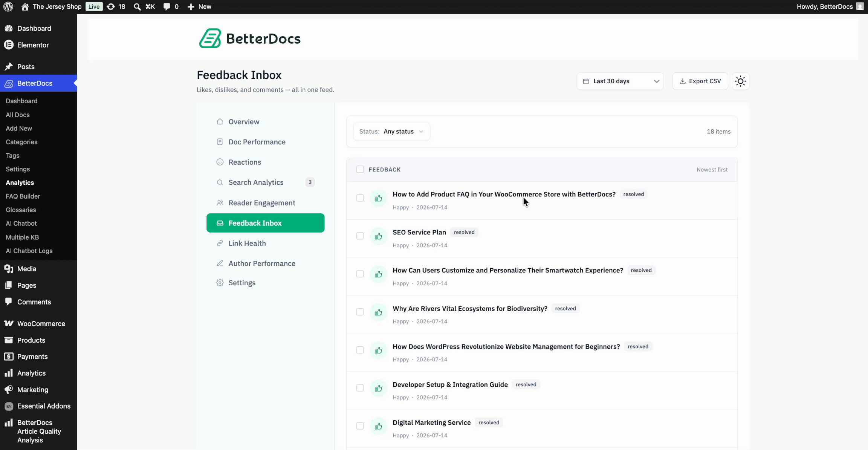Toggle the light/dark theme sun icon
Screen dimensions: 868x450
point(740,81)
